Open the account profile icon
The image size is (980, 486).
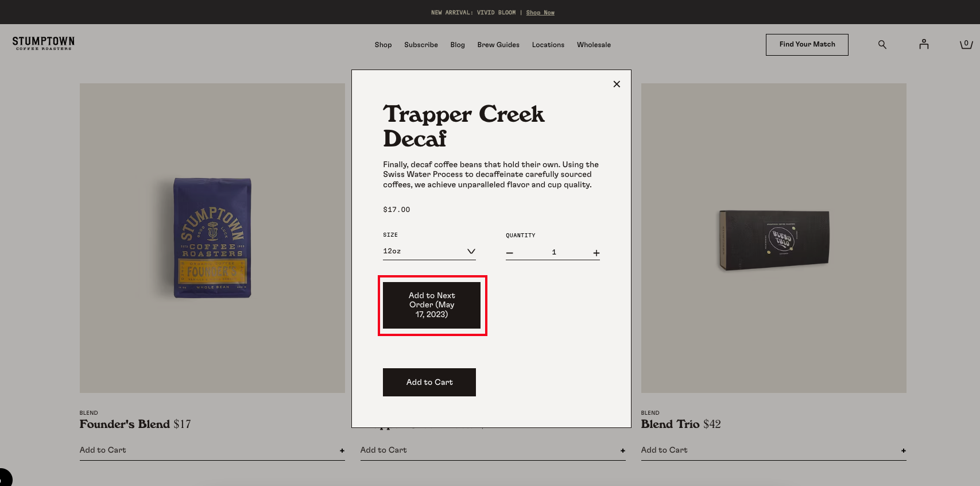(924, 44)
